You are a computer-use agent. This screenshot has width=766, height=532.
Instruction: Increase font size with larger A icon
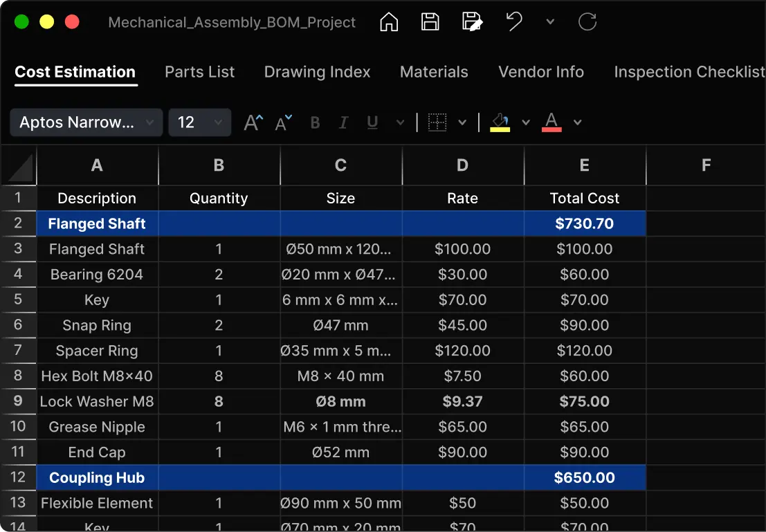[x=253, y=122]
